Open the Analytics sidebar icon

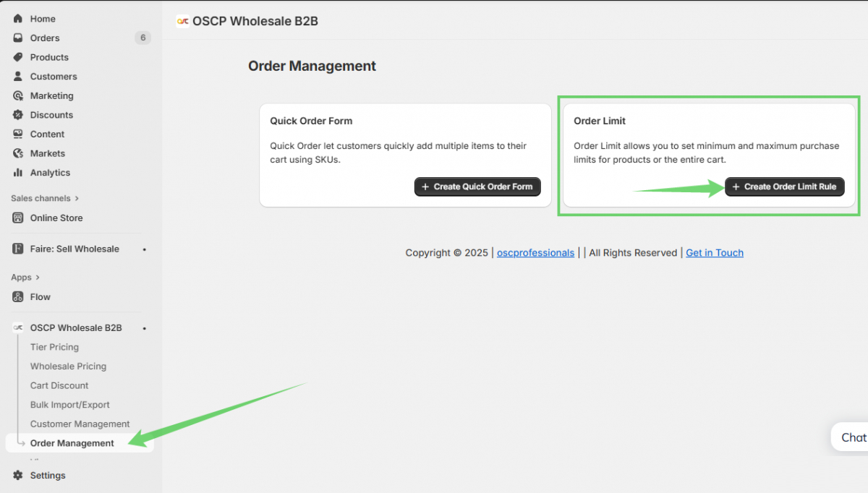18,172
